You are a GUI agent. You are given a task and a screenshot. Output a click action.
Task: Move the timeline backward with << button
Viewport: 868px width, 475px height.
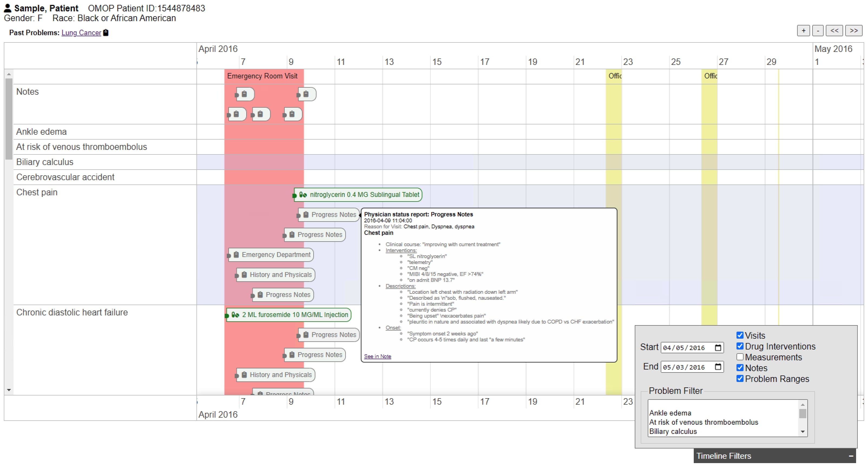[834, 31]
